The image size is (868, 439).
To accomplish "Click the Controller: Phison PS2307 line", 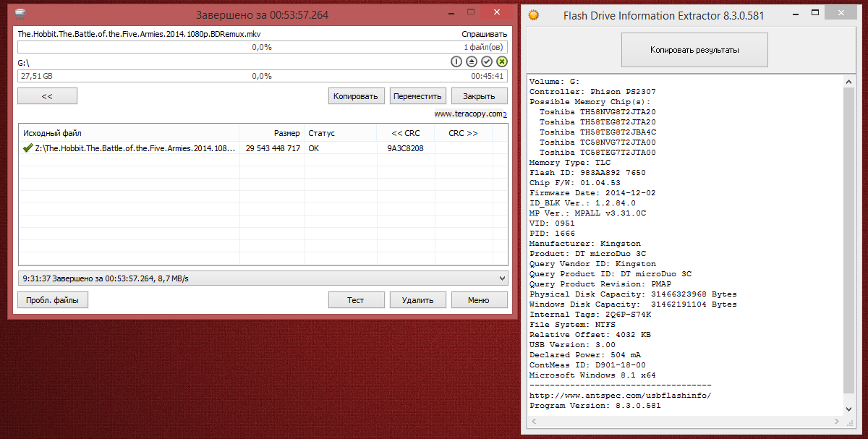I will point(592,92).
